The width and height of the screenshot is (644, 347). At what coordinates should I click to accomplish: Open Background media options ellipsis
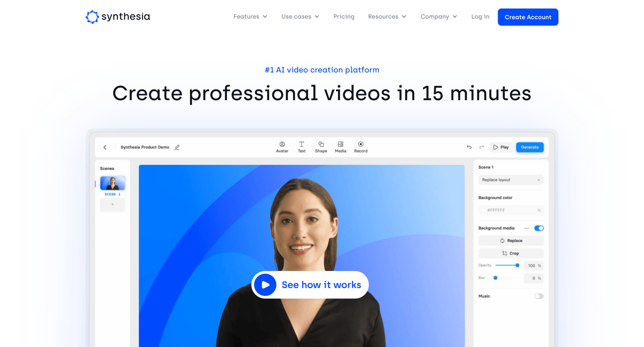coord(527,228)
